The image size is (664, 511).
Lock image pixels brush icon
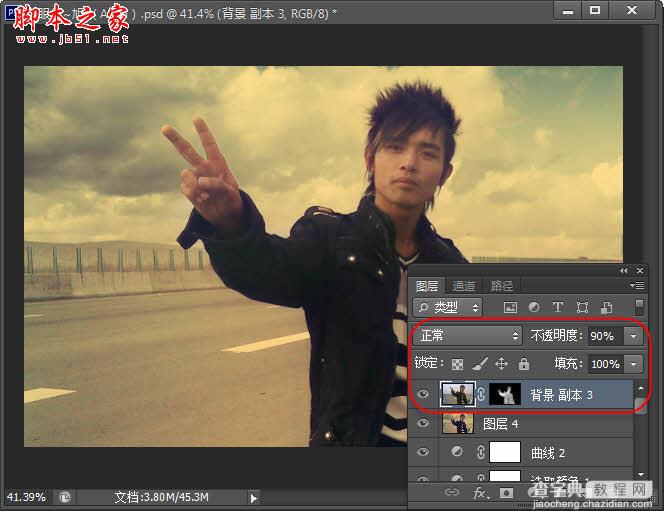(x=480, y=364)
